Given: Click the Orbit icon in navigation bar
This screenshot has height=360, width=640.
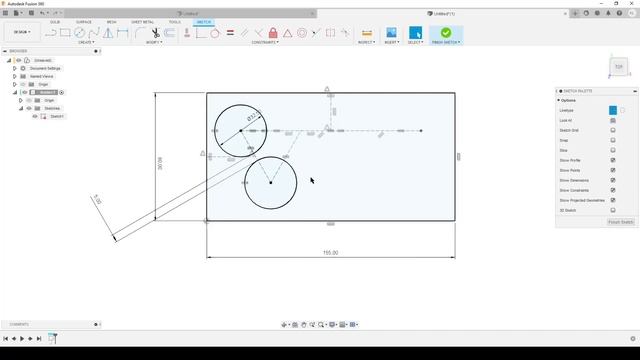Looking at the screenshot, I should pyautogui.click(x=284, y=324).
